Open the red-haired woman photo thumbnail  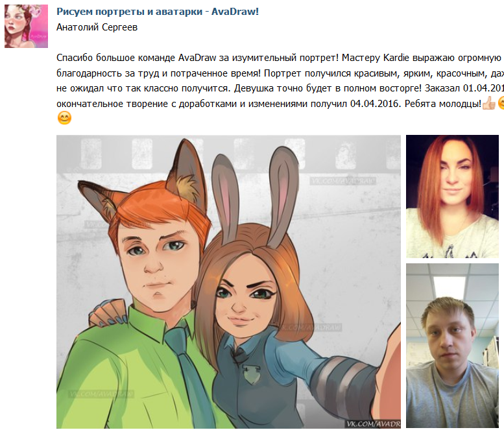[x=452, y=197]
